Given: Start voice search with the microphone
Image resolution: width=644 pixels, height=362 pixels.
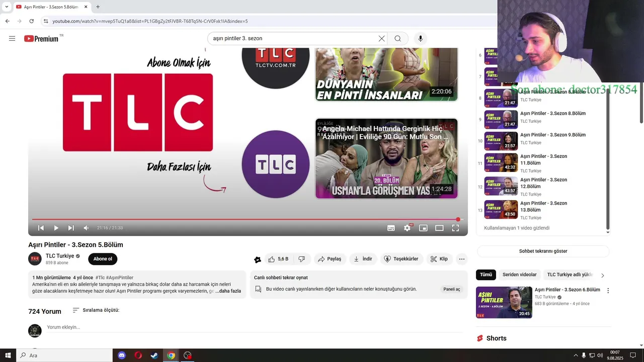Looking at the screenshot, I should tap(421, 39).
